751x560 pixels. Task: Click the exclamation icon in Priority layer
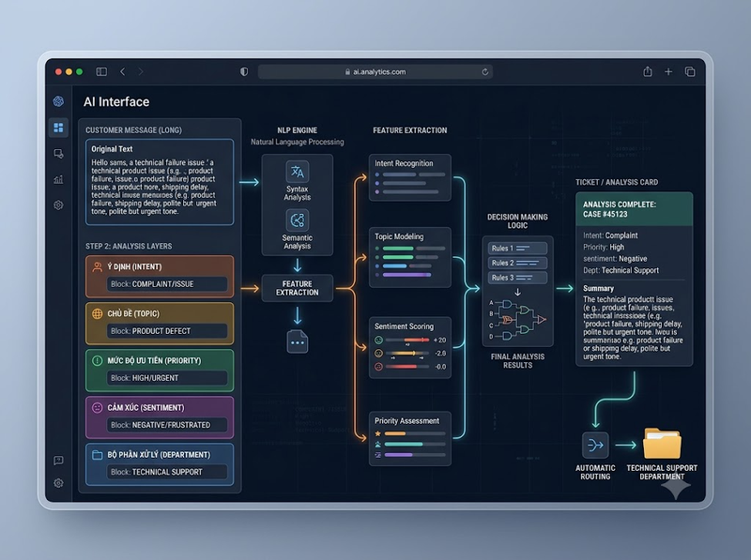coord(98,360)
